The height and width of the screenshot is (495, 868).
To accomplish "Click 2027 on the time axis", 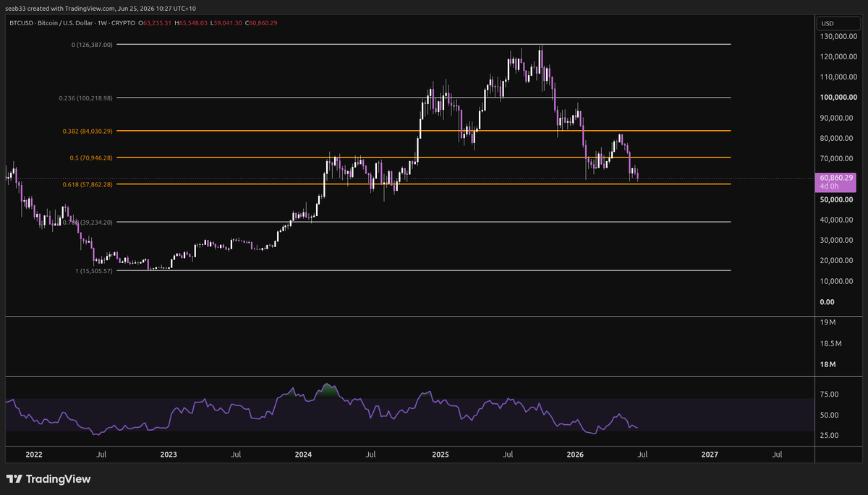I will point(710,455).
